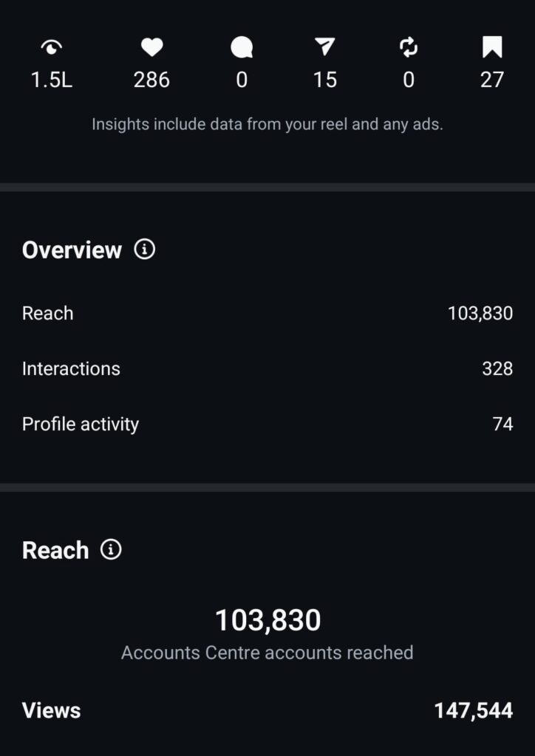The image size is (535, 756).
Task: Tap the 27 saves count
Action: coord(492,80)
